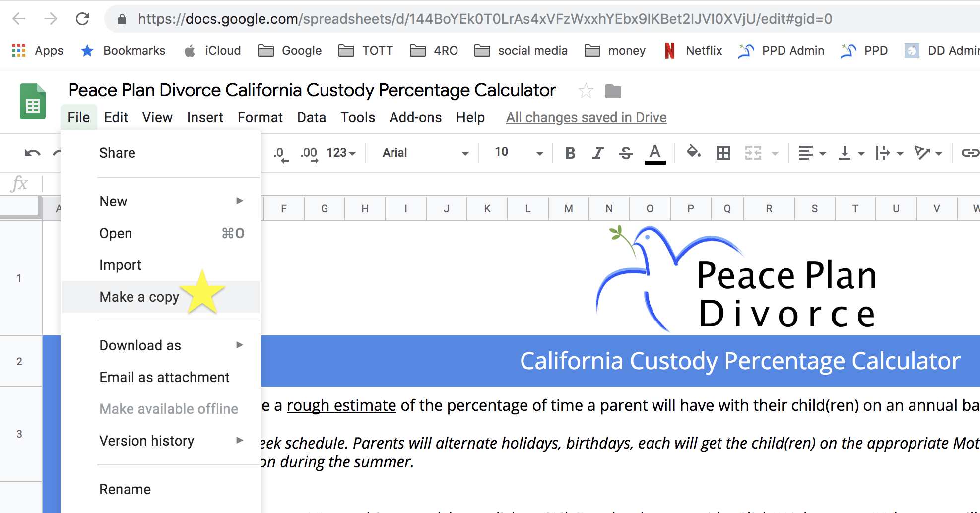Screen dimensions: 980x513
Task: Choose Share from File menu
Action: (x=161, y=153)
